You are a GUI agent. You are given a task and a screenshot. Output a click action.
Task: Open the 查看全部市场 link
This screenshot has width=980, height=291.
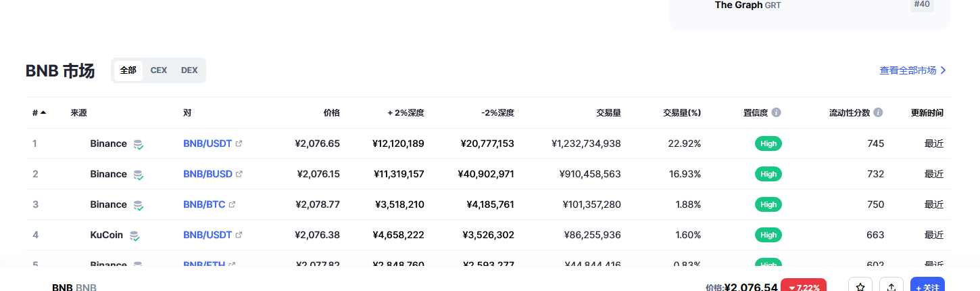pyautogui.click(x=912, y=70)
